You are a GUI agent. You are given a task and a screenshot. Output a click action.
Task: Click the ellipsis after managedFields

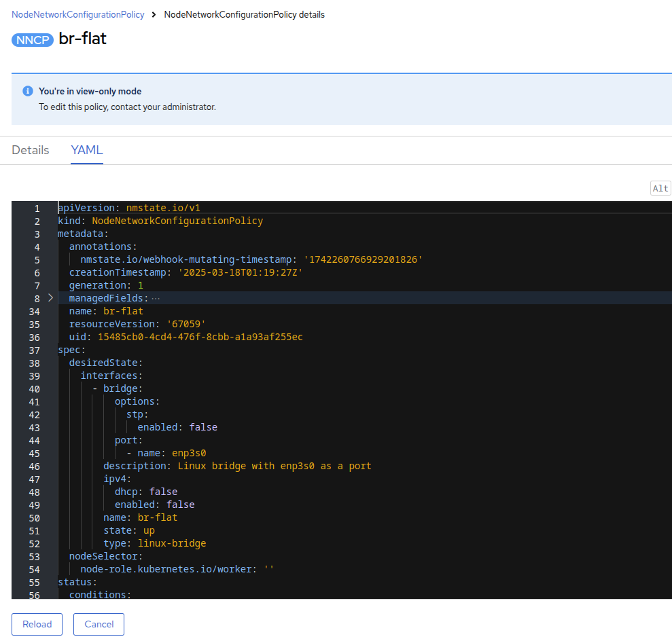pyautogui.click(x=156, y=299)
